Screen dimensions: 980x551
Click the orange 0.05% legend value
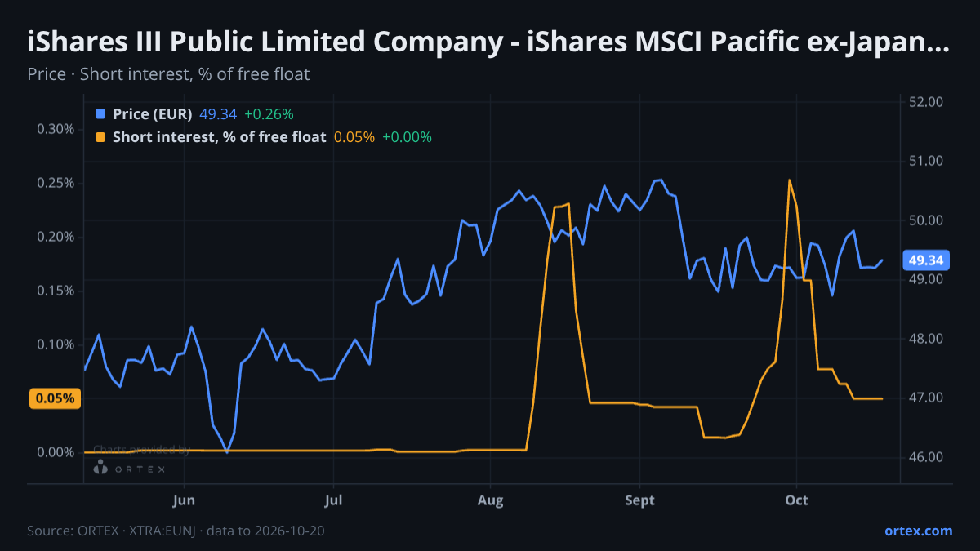pos(354,137)
